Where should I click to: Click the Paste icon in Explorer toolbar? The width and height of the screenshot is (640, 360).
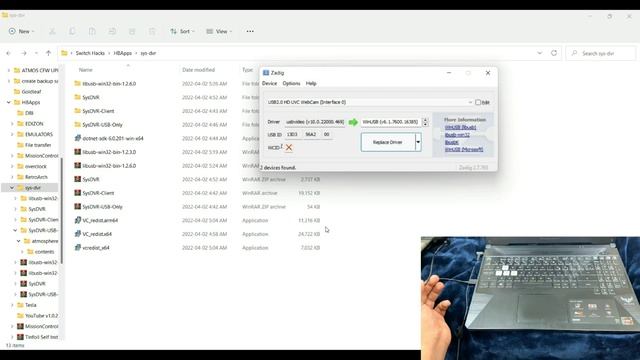(92, 31)
